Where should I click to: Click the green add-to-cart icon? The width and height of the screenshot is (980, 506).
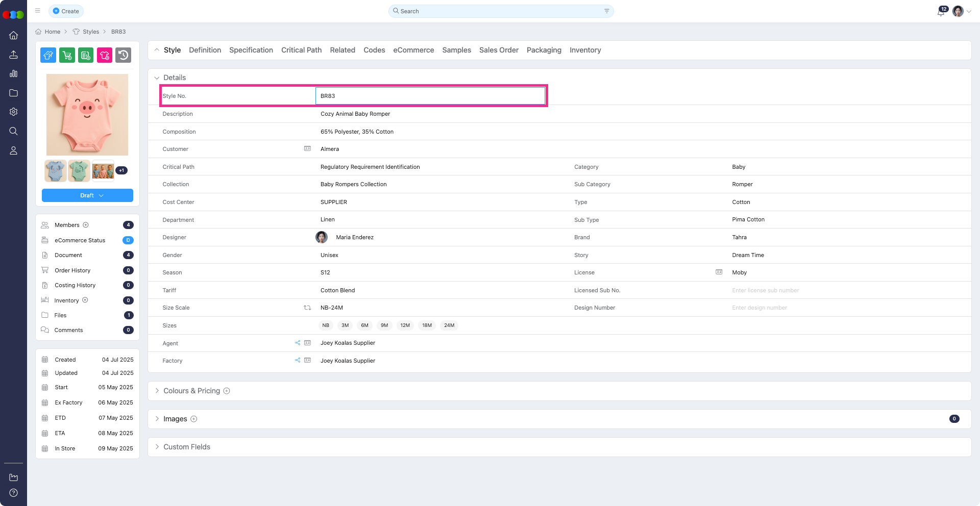coord(67,55)
